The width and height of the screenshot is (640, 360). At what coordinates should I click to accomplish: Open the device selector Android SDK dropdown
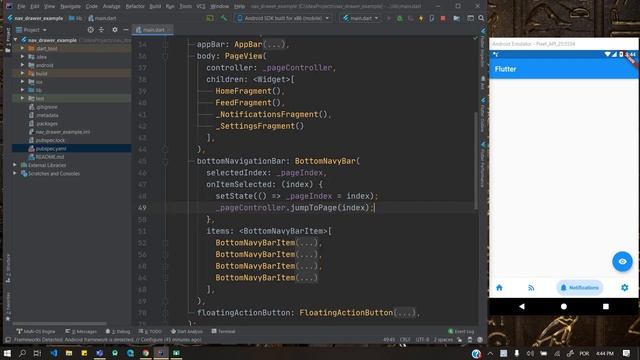pyautogui.click(x=284, y=18)
